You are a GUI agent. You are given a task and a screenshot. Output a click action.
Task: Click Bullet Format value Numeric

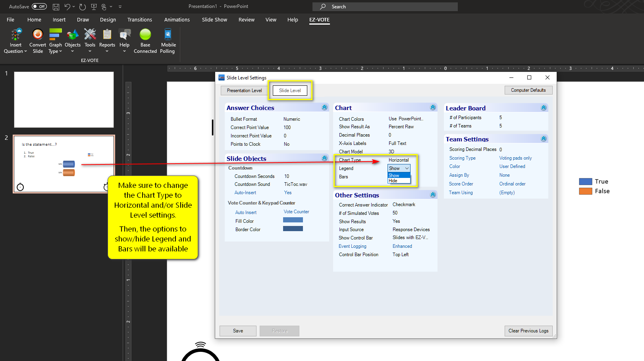click(x=292, y=119)
